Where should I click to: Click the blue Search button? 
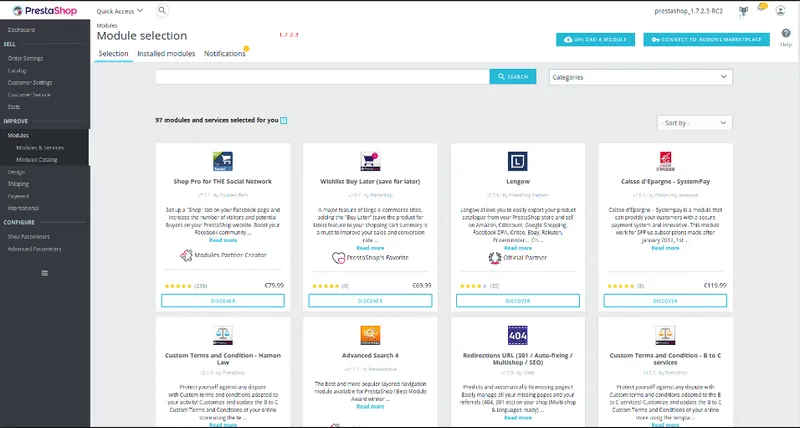(513, 77)
